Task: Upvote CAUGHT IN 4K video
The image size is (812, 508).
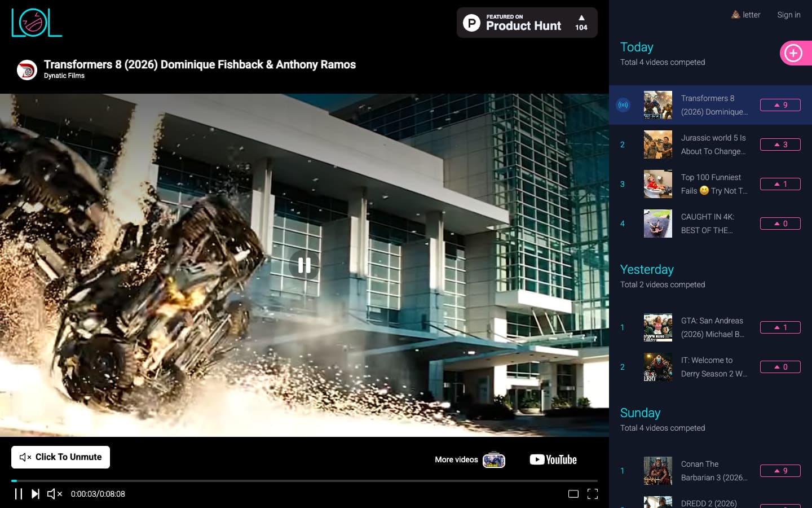Action: pos(780,224)
